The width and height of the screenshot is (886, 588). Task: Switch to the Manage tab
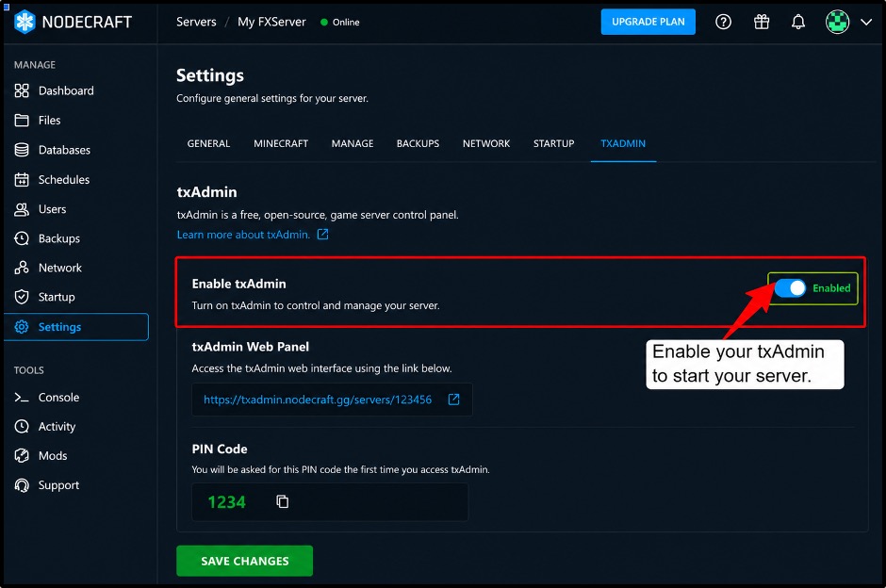(x=353, y=143)
